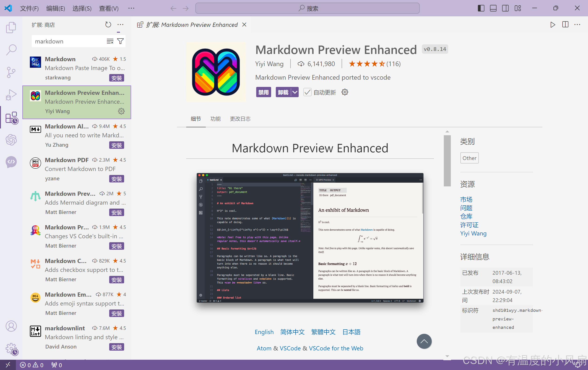Open the Source Control view

point(11,72)
